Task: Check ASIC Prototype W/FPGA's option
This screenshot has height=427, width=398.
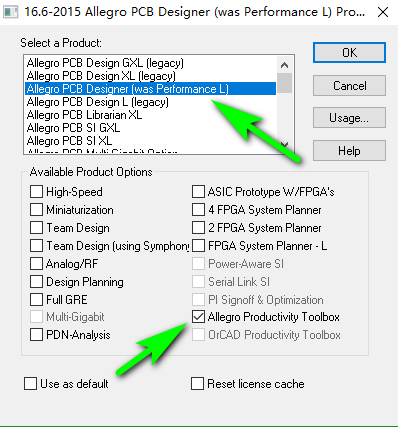Action: coord(198,192)
